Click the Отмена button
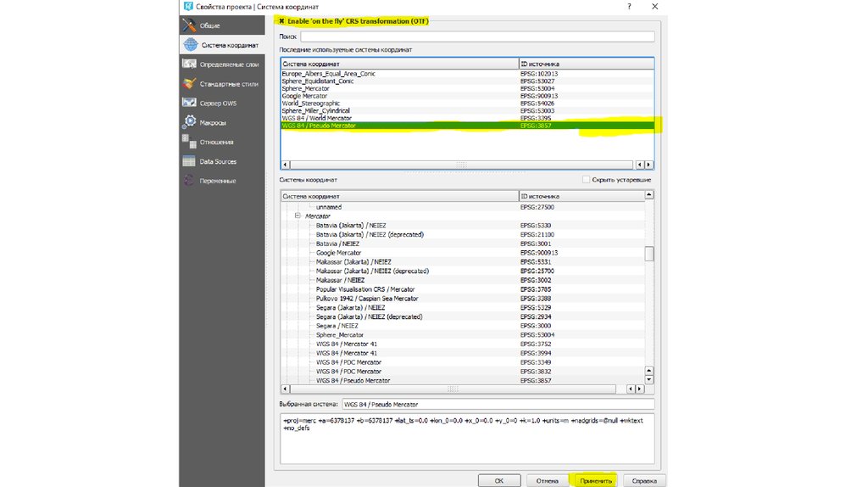 pos(547,480)
